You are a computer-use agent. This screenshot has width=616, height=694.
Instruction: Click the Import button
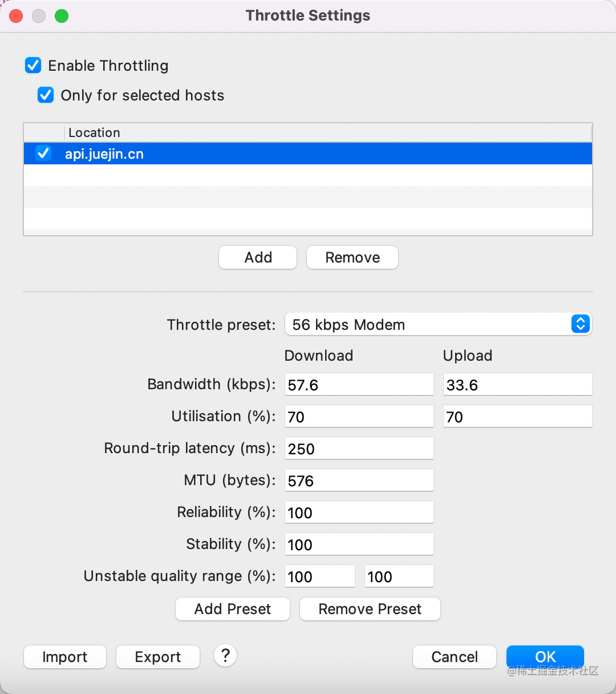coord(65,657)
